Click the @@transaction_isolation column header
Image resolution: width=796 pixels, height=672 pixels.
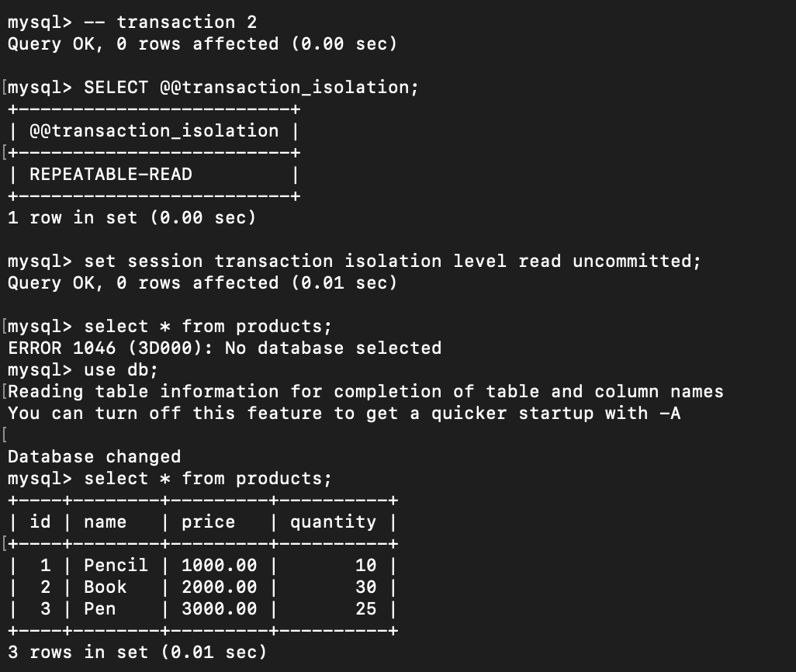(154, 131)
